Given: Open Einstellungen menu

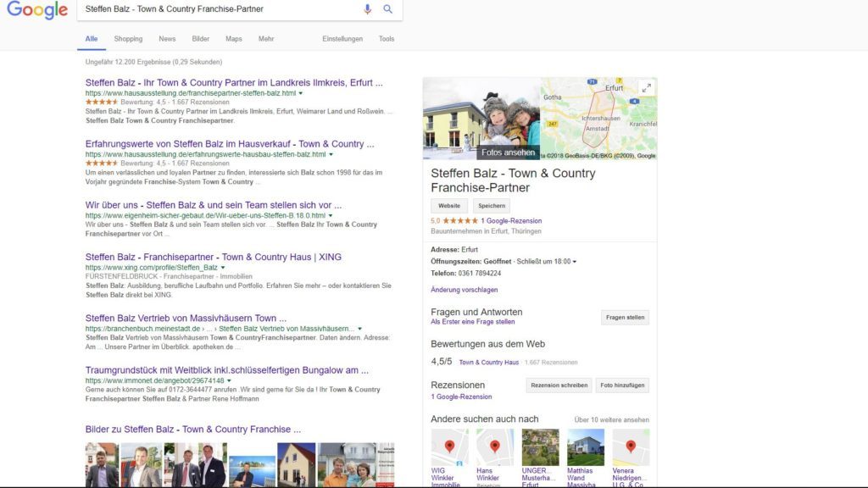Looking at the screenshot, I should point(342,39).
